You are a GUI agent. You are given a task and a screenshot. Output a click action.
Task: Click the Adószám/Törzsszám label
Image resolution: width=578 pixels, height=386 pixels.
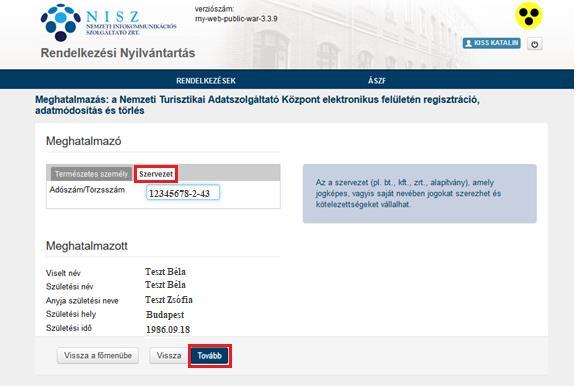coord(87,190)
